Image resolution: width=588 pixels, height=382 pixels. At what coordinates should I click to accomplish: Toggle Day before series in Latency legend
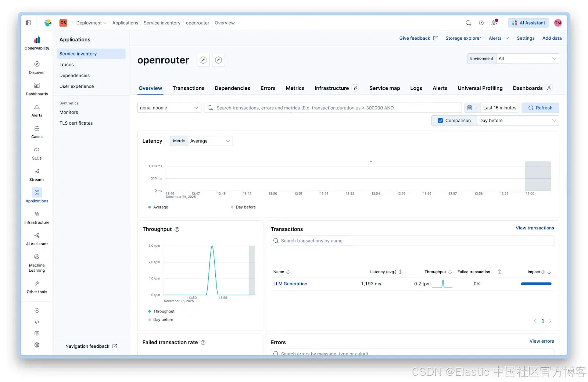243,207
